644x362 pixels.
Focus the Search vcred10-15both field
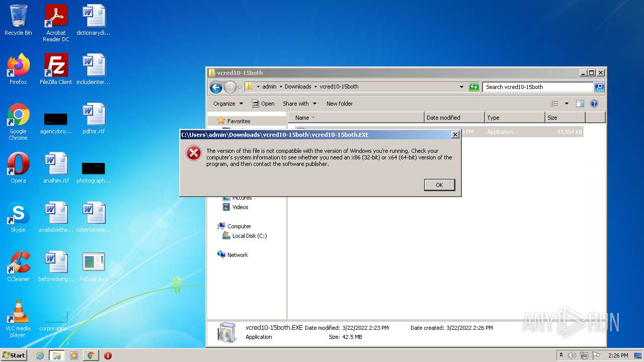tap(538, 87)
